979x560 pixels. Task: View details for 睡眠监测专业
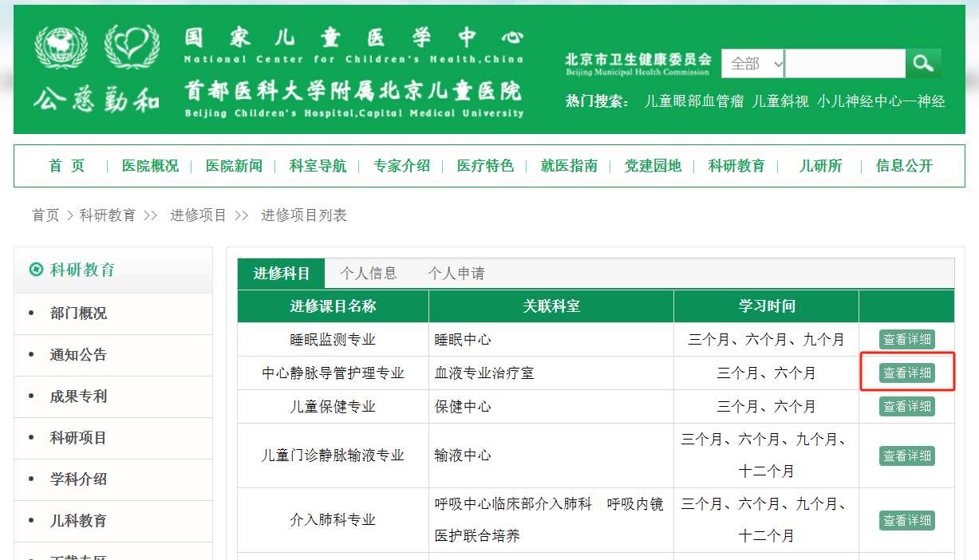pyautogui.click(x=906, y=339)
